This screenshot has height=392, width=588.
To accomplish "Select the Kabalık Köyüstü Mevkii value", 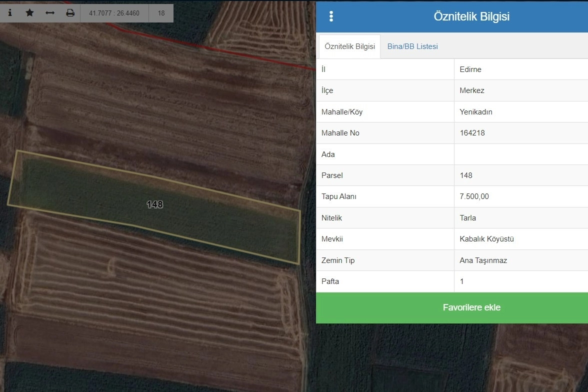I will pos(486,239).
